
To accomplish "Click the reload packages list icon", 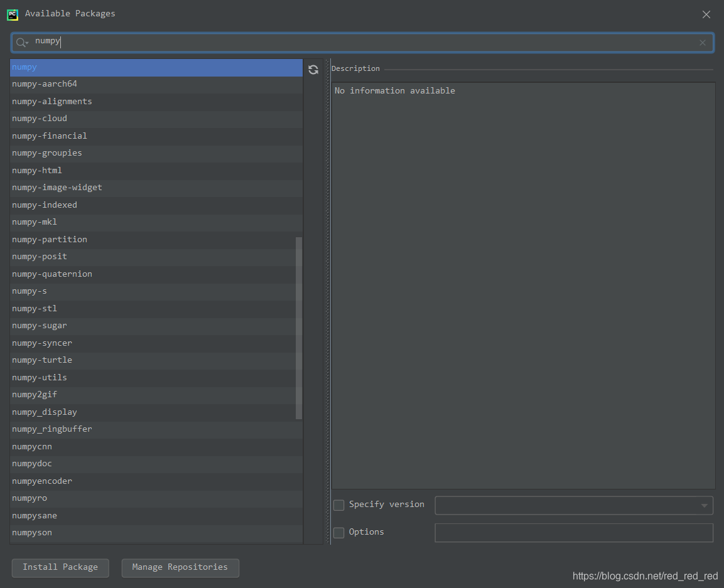I will coord(313,70).
